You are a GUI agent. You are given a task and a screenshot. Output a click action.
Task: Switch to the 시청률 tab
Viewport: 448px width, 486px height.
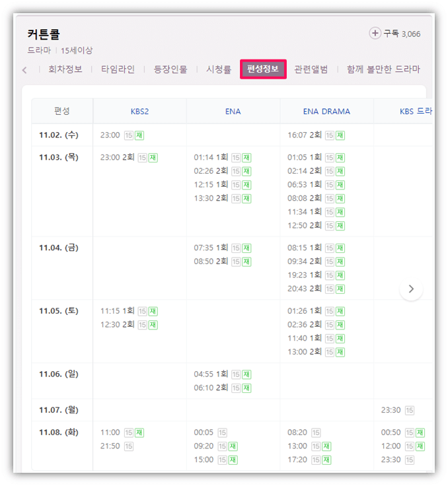click(219, 69)
